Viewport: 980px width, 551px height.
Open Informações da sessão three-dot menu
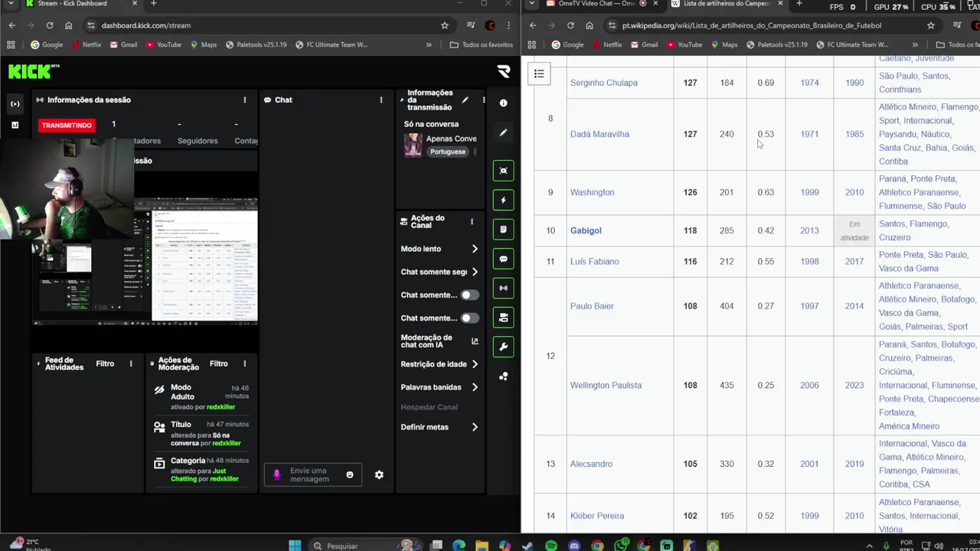[x=244, y=99]
